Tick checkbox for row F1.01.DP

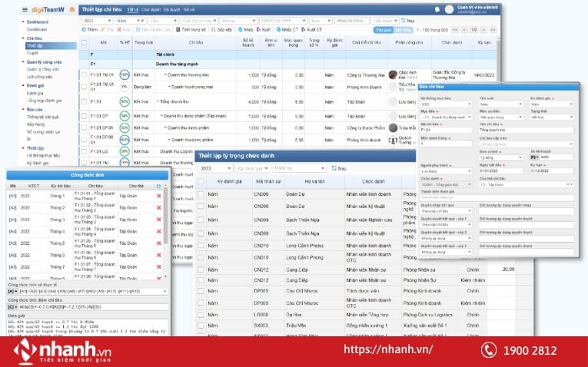pyautogui.click(x=84, y=116)
